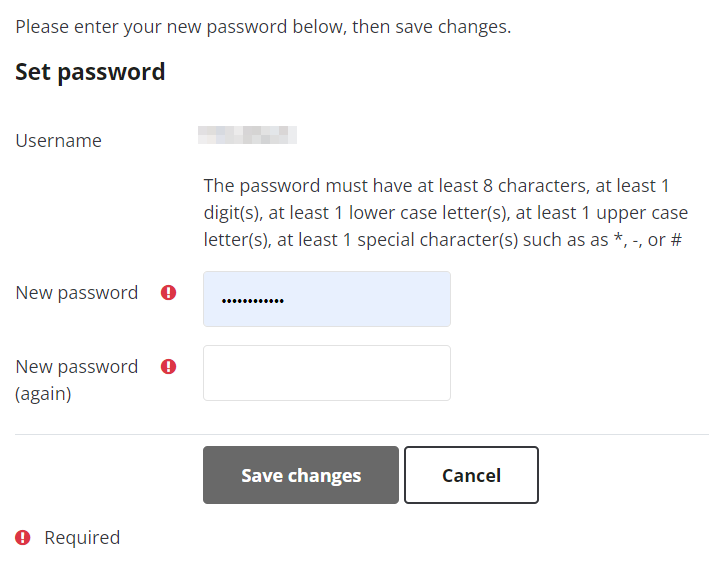Click the policy line about special character(s)
This screenshot has width=709, height=562.
pyautogui.click(x=443, y=240)
